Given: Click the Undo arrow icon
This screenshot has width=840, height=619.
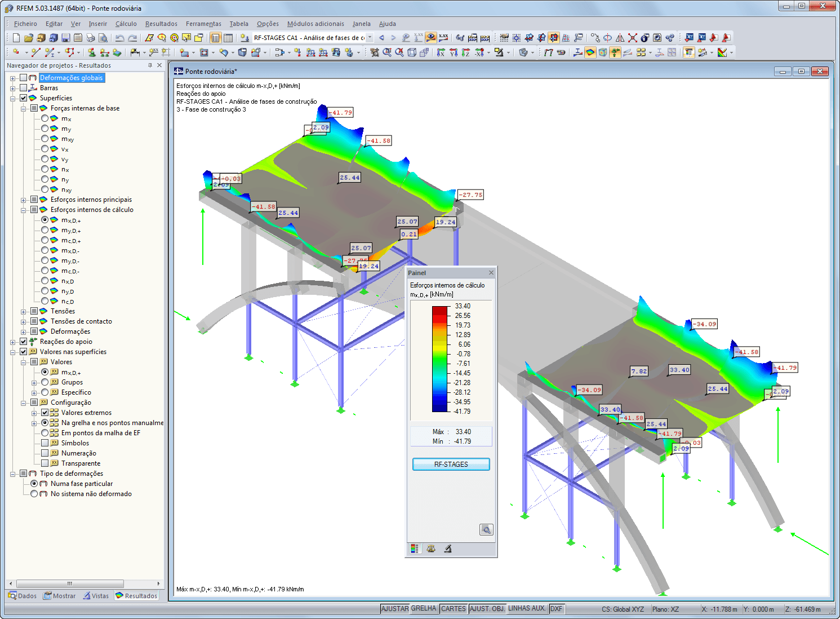Looking at the screenshot, I should (119, 38).
